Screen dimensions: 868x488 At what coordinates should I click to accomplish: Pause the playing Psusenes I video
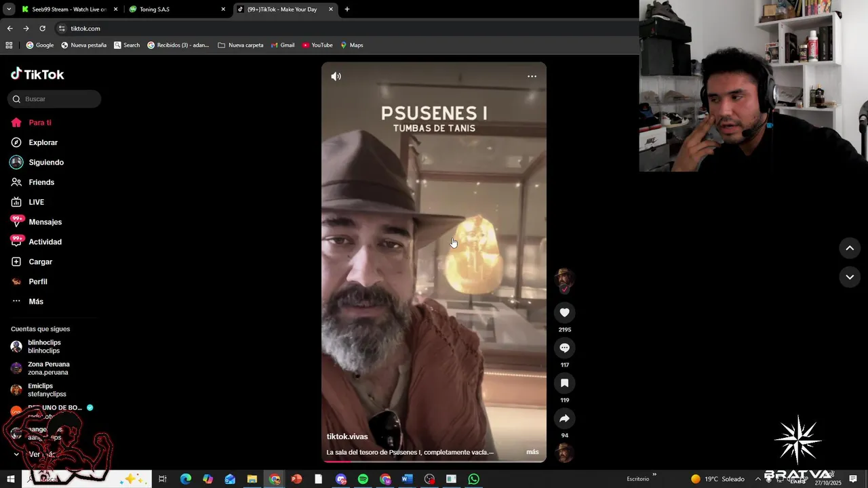point(434,262)
